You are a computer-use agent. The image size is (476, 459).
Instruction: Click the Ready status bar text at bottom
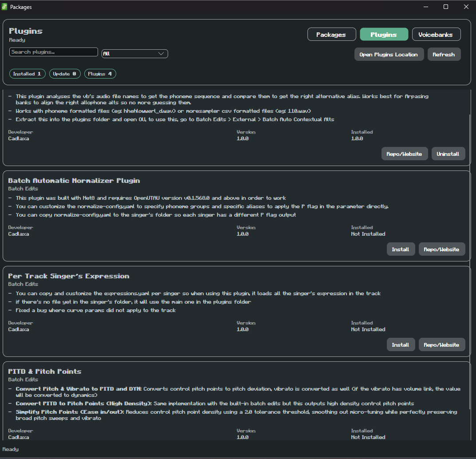(x=11, y=449)
